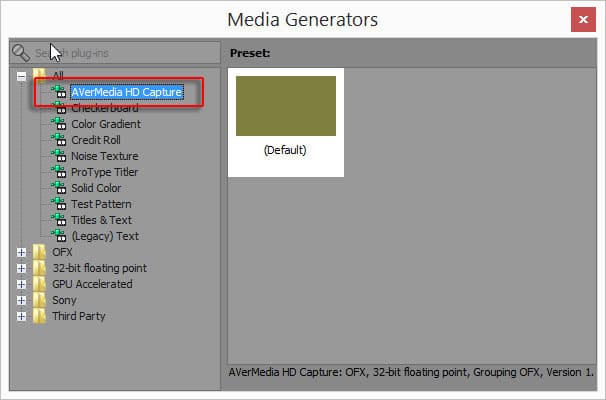Click the magnifier search icon

click(x=20, y=53)
